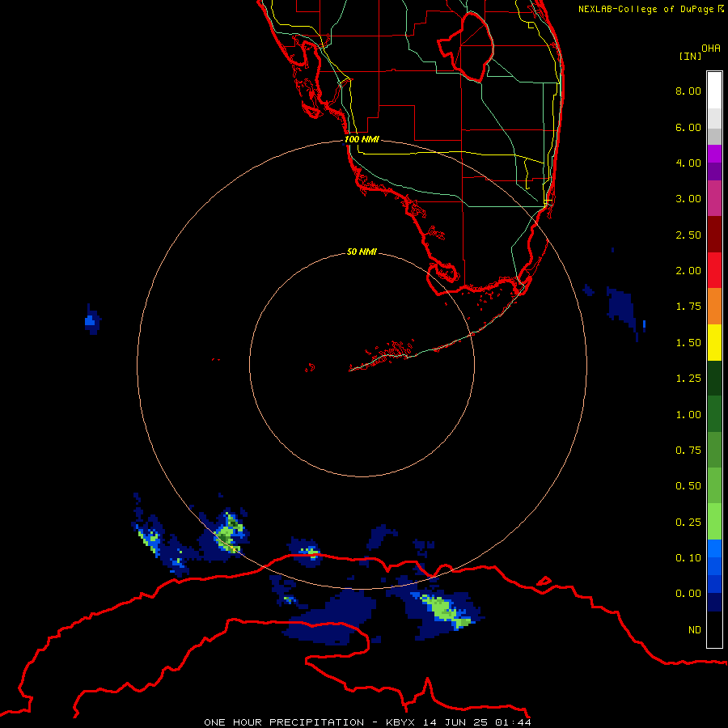Click the 1.75 scale value
Image resolution: width=728 pixels, height=728 pixels.
[688, 307]
